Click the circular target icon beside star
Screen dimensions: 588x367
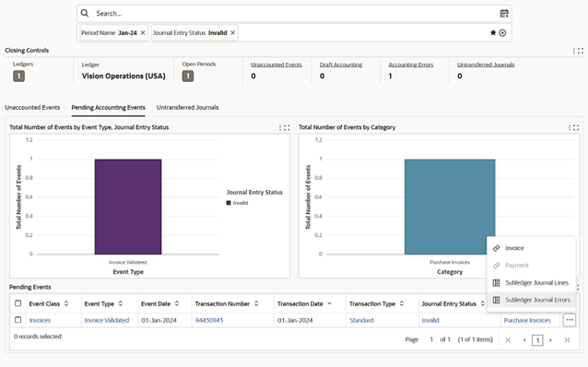(x=502, y=33)
